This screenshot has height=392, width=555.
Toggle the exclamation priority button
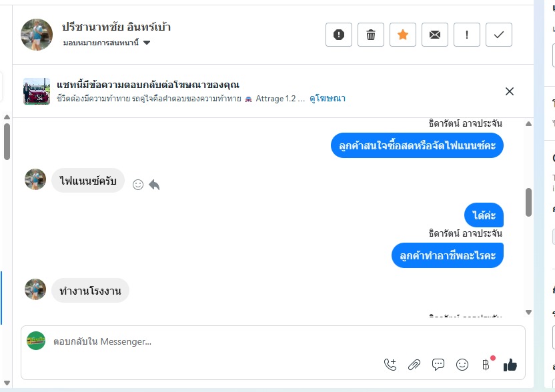467,35
